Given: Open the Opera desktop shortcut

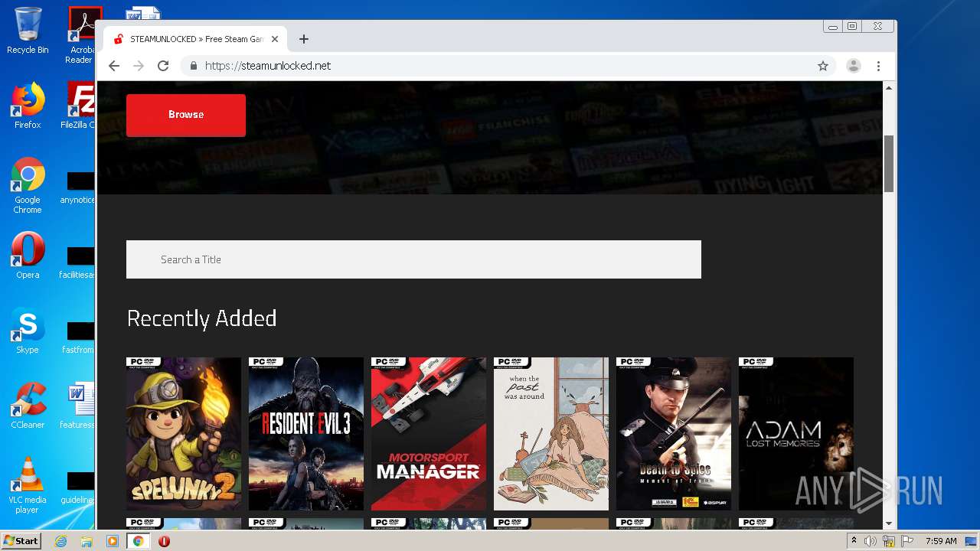Looking at the screenshot, I should click(x=28, y=256).
